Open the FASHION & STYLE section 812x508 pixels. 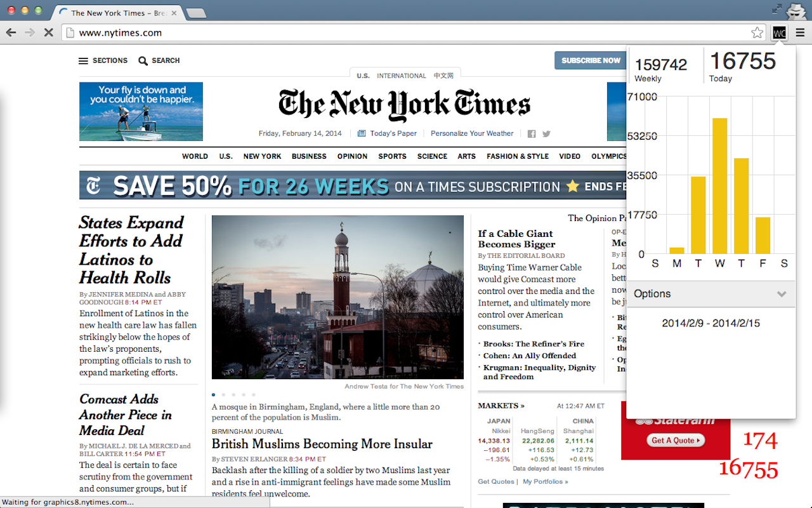tap(518, 156)
